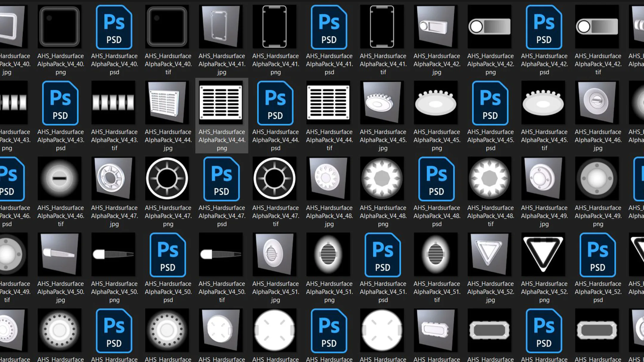Viewport: 644px width, 362px height.
Task: Select the triangle alpha thumbnail V4_52.png
Action: 543,255
